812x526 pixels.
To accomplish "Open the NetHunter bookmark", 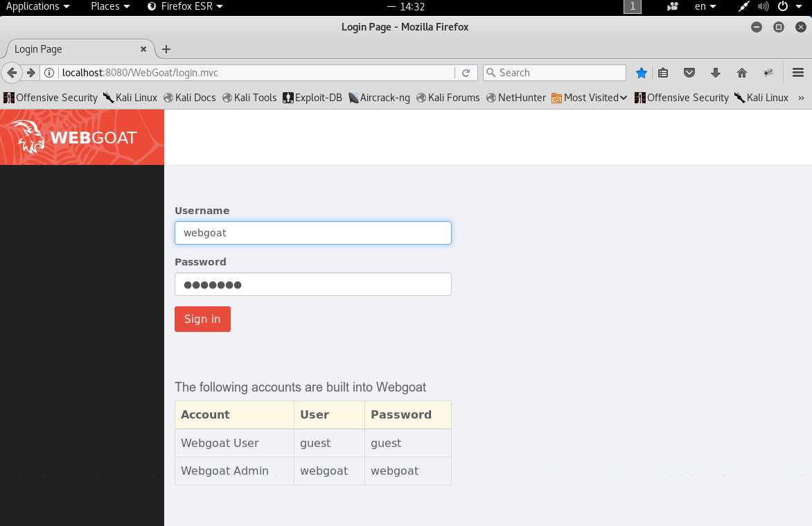I will pyautogui.click(x=515, y=98).
